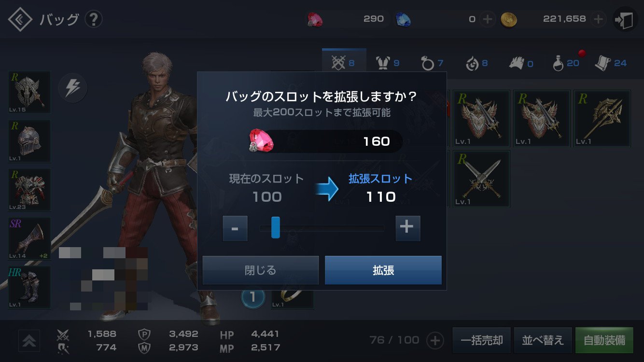Dismiss dialog with 閉じる button
The image size is (644, 362).
pyautogui.click(x=261, y=270)
